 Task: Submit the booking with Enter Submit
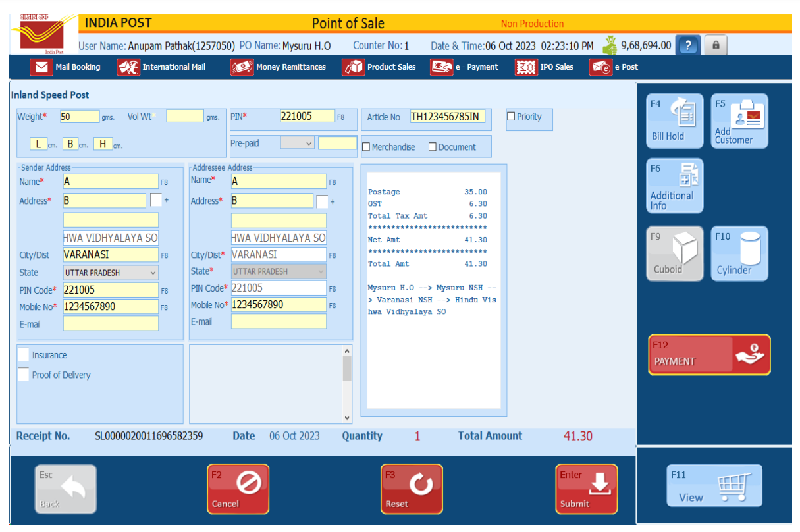click(586, 489)
